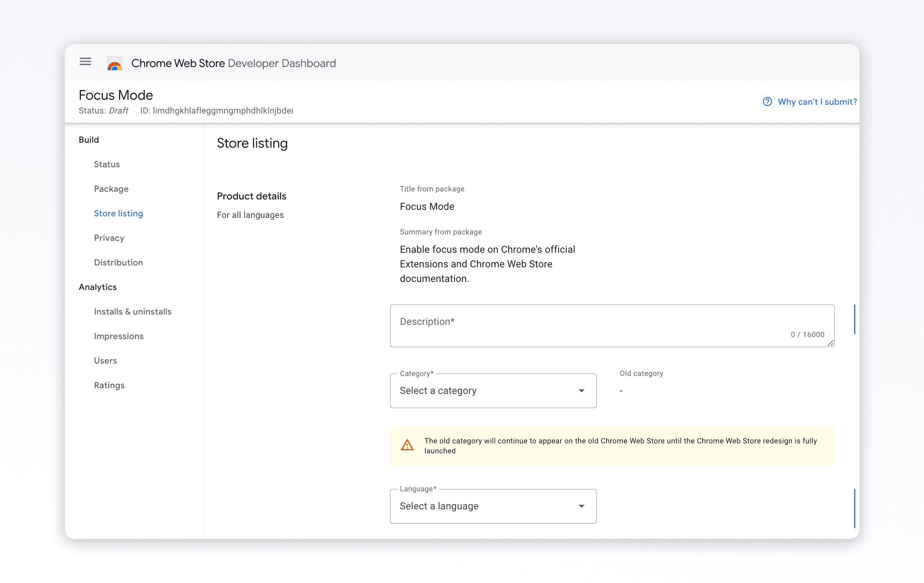This screenshot has height=583, width=924.
Task: Open the Privacy section
Action: pyautogui.click(x=109, y=238)
